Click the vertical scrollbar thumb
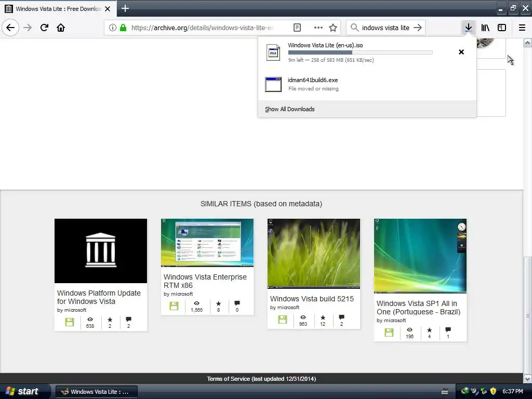Image resolution: width=532 pixels, height=399 pixels. [527, 315]
